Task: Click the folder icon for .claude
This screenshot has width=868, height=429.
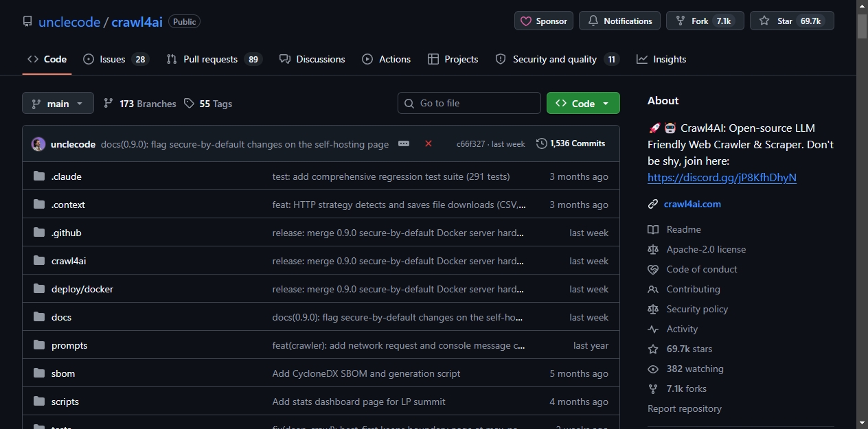Action: [39, 176]
